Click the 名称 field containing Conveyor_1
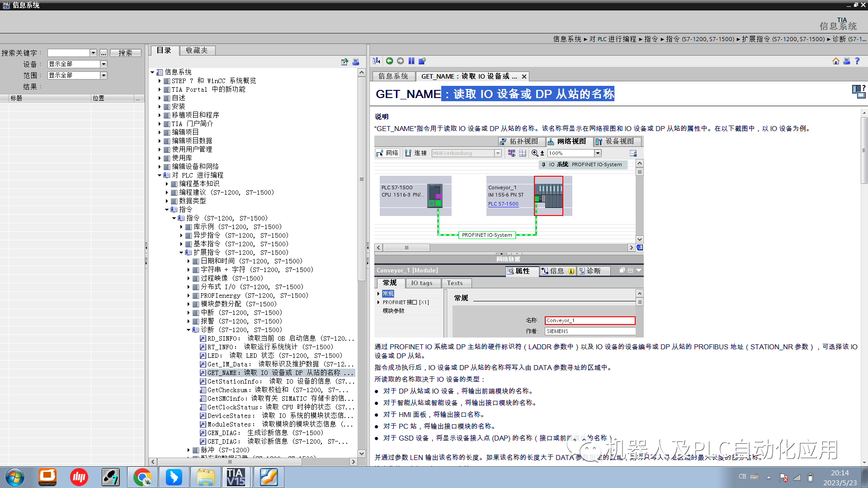The width and height of the screenshot is (868, 488). [x=590, y=320]
